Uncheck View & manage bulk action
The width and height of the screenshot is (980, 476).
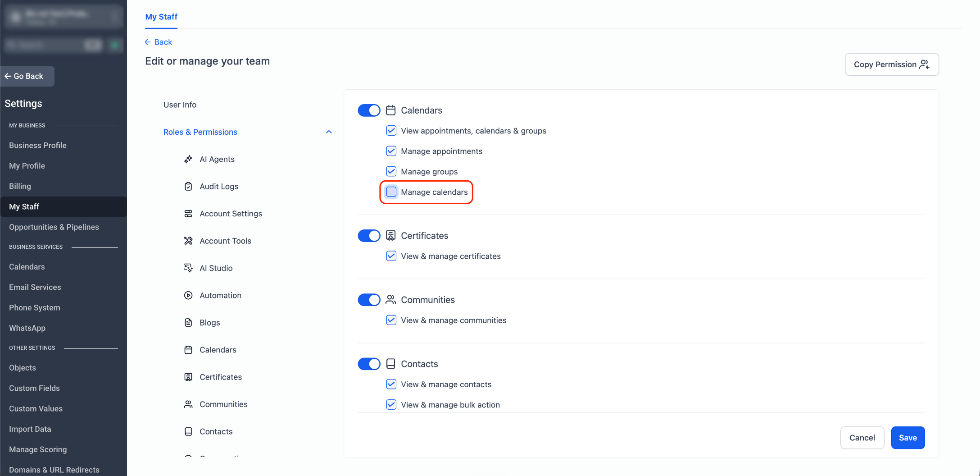(x=391, y=405)
